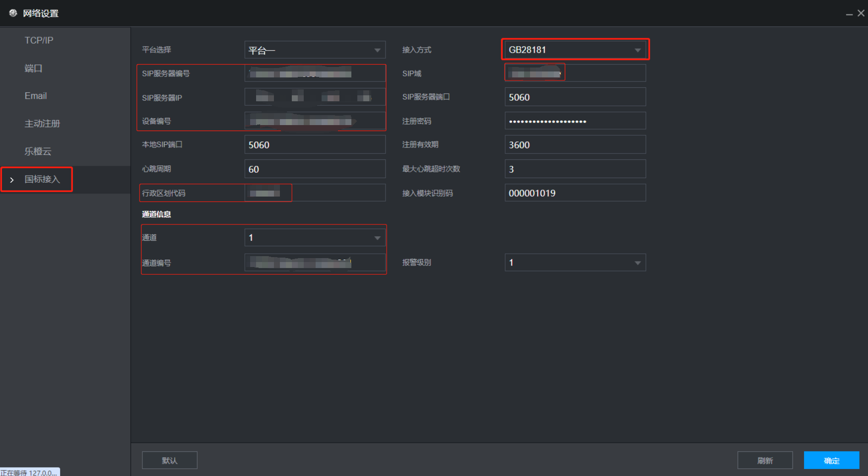Go to the 主动注册 tab

tap(42, 124)
